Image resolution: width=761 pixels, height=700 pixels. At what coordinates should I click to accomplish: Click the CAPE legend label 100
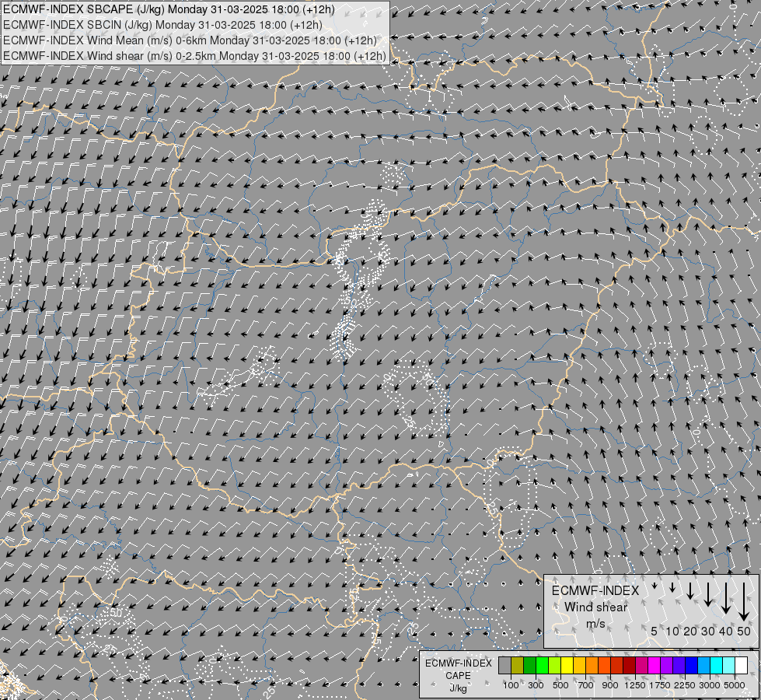511,685
